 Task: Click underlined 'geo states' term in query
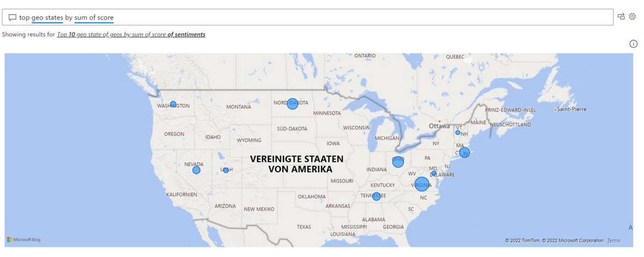tap(47, 18)
